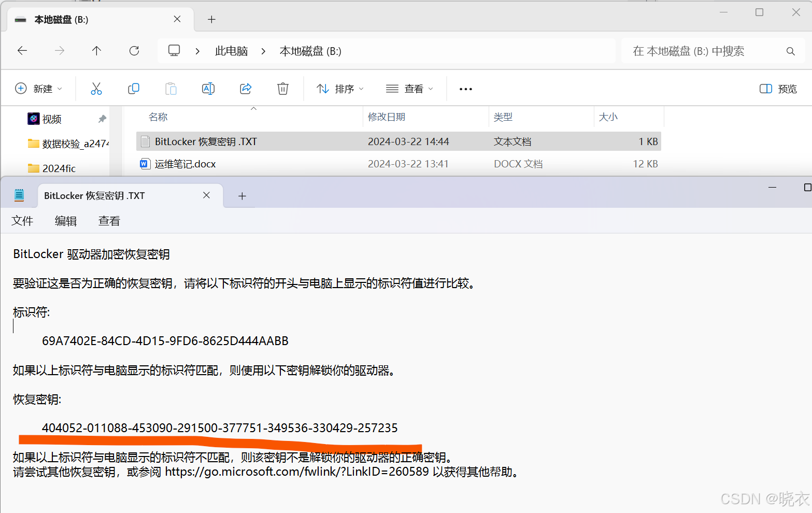
Task: Minimize the Notepad window
Action: (772, 187)
